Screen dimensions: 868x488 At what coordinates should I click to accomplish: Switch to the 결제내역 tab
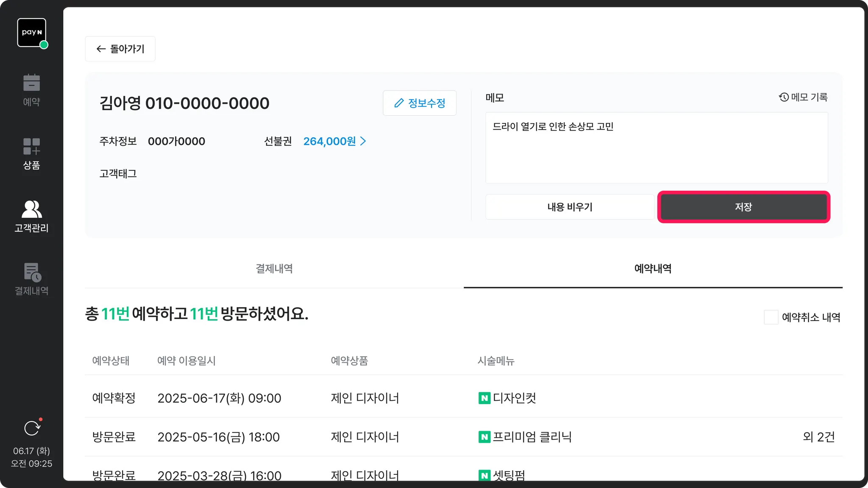(274, 269)
